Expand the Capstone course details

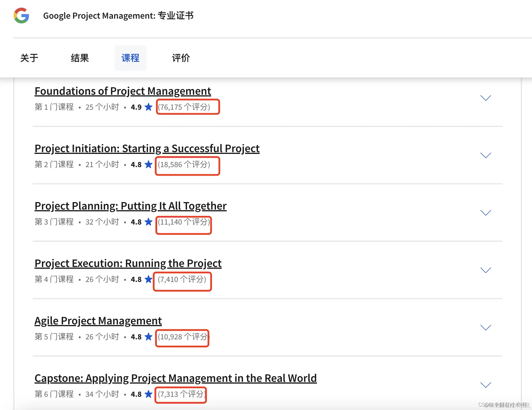pyautogui.click(x=485, y=385)
